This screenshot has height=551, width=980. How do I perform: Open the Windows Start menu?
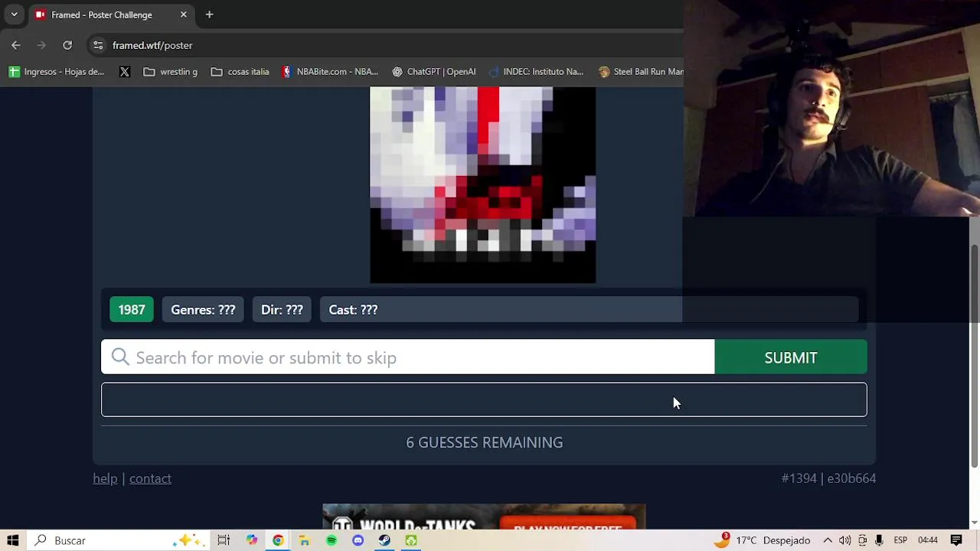pos(12,540)
